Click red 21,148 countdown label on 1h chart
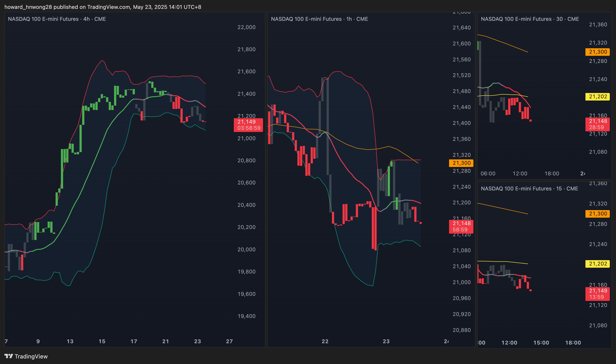The height and width of the screenshot is (364, 616). click(x=461, y=227)
